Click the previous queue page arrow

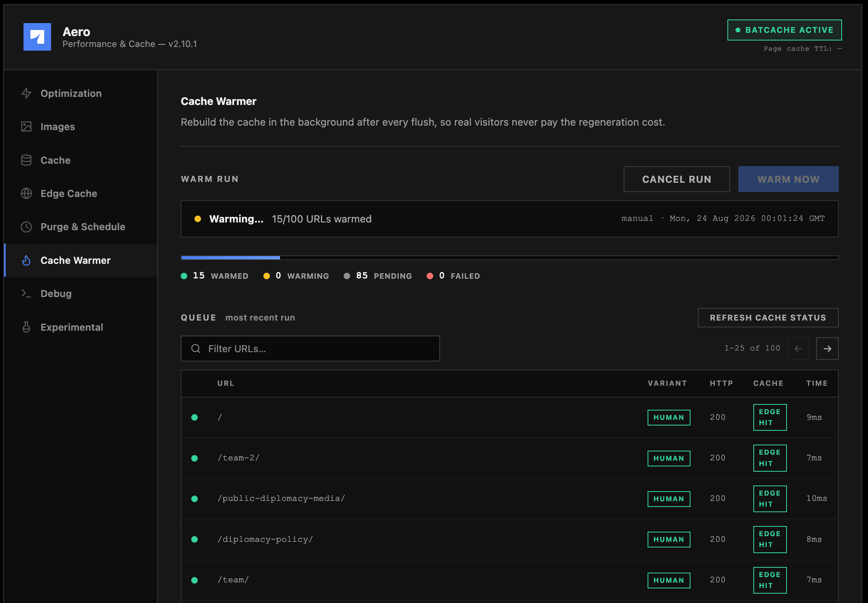point(798,349)
